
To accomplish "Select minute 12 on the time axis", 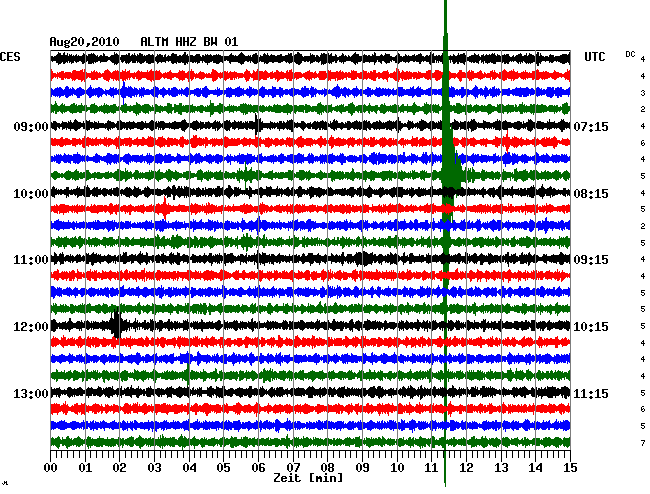I will (x=466, y=468).
